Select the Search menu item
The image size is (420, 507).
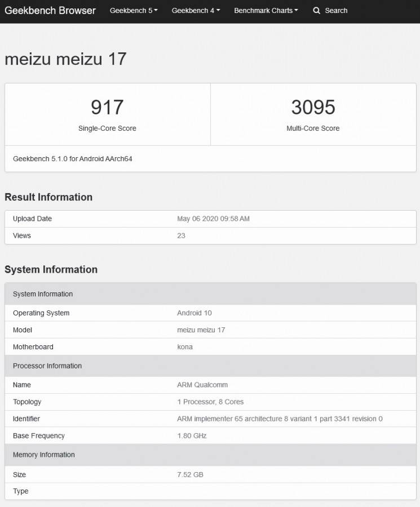330,11
